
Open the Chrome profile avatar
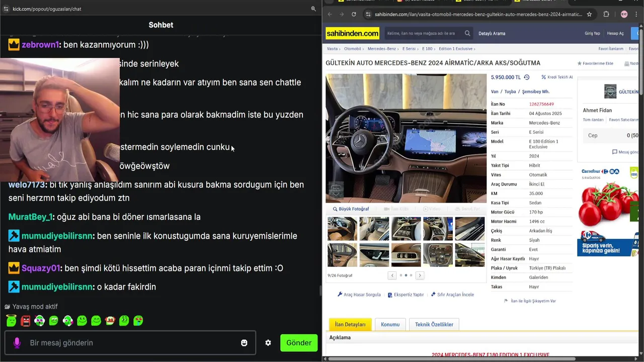[x=624, y=15]
